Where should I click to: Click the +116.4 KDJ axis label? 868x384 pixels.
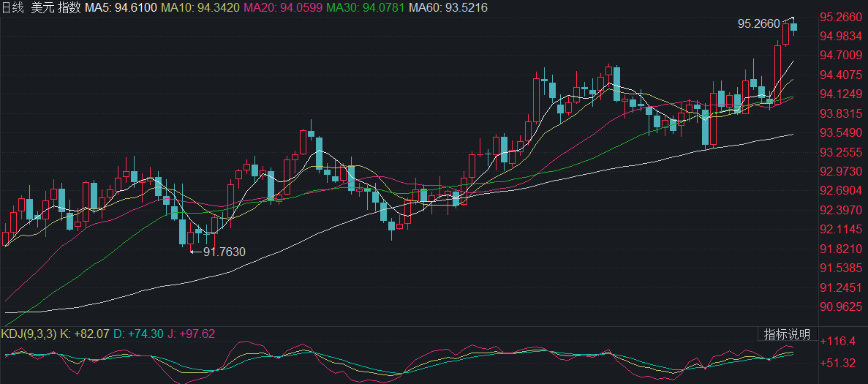[x=839, y=341]
